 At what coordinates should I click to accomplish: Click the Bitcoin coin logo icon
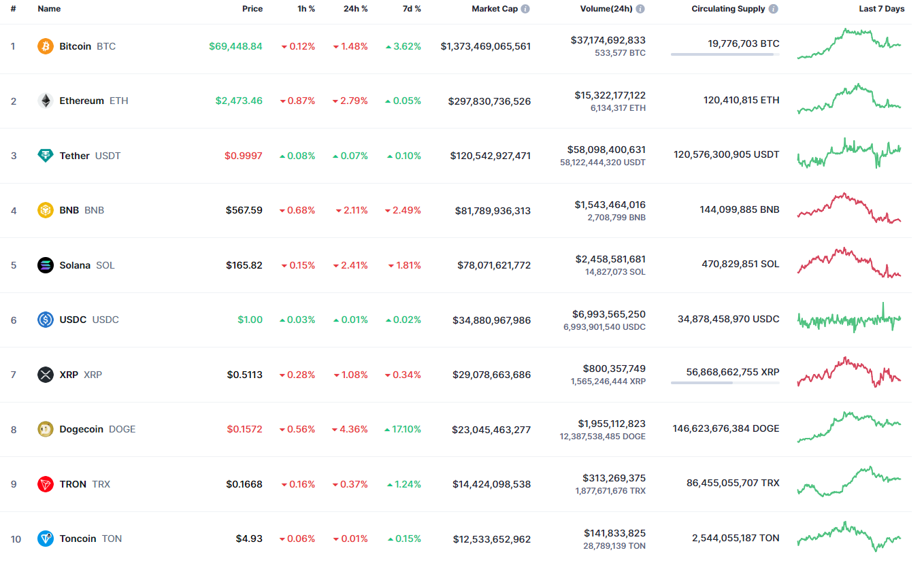(x=46, y=46)
